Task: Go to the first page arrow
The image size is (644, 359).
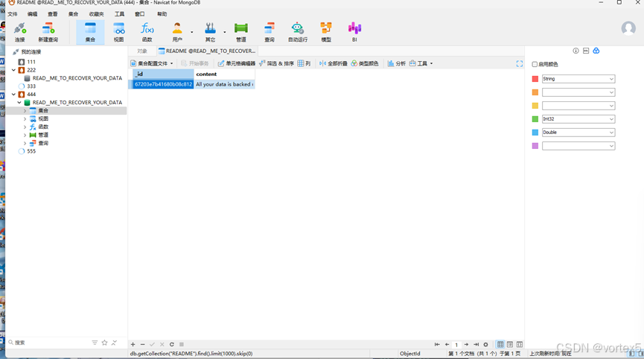Action: [x=437, y=344]
